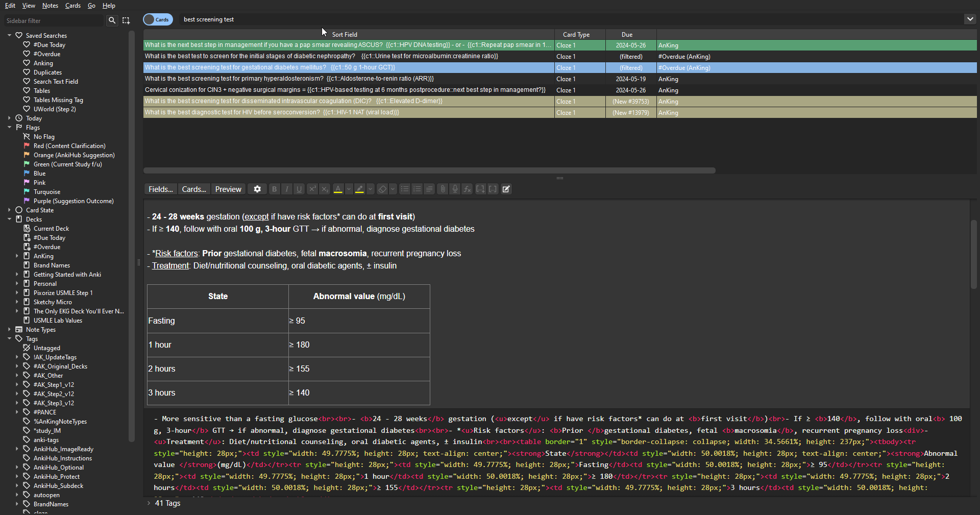Open the search history dropdown arrow
Image resolution: width=980 pixels, height=515 pixels.
(x=970, y=19)
